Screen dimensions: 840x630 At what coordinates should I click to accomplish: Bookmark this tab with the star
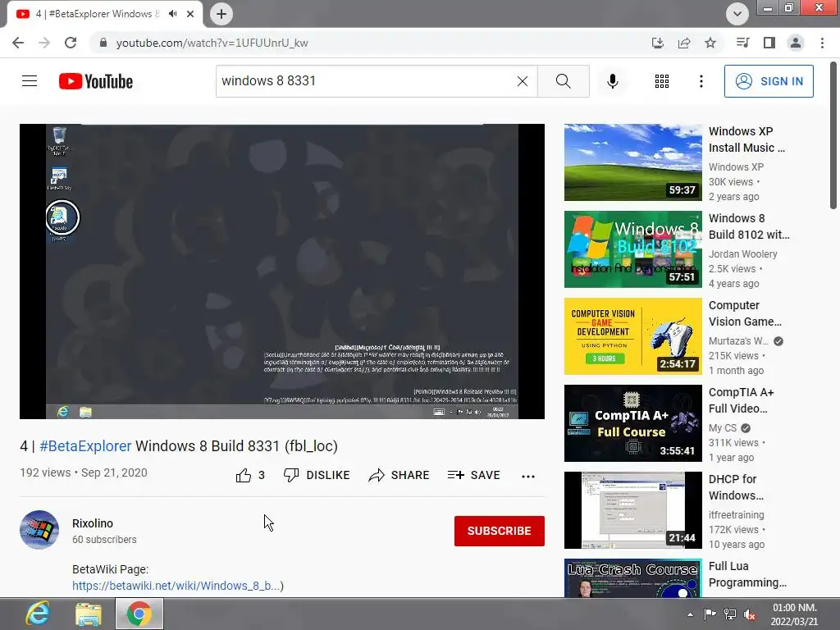710,43
